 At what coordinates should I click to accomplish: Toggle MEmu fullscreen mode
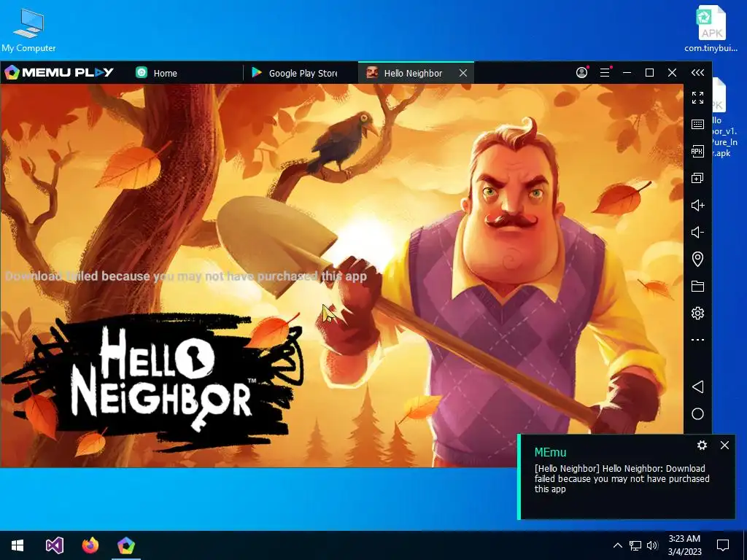pyautogui.click(x=697, y=98)
